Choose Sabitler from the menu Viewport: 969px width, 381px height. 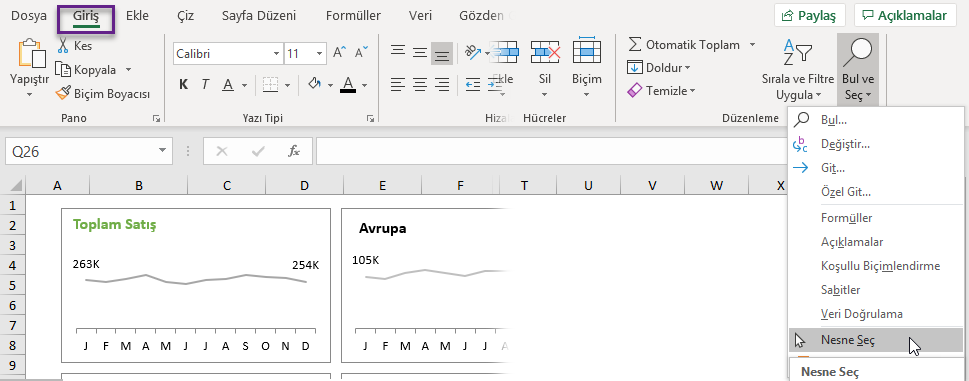point(876,290)
